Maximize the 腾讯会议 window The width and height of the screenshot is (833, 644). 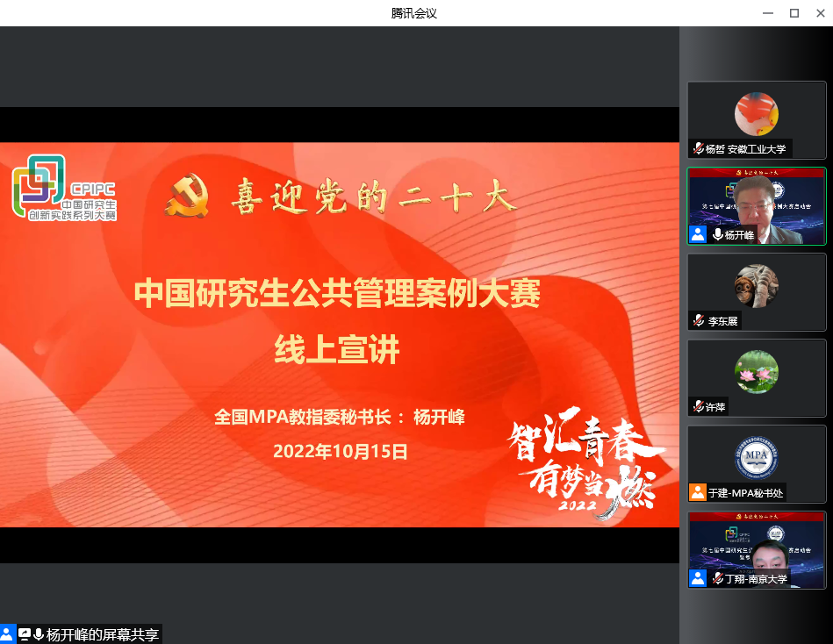click(794, 13)
